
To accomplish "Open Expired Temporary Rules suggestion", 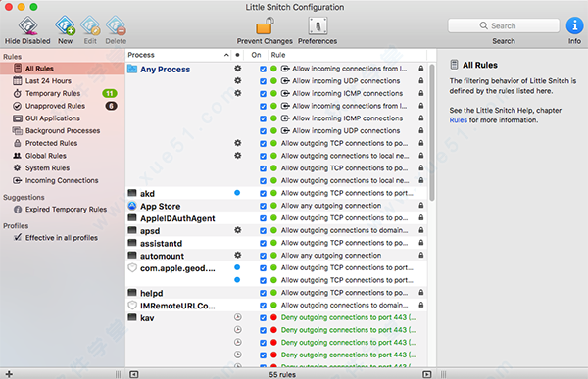I will (63, 210).
